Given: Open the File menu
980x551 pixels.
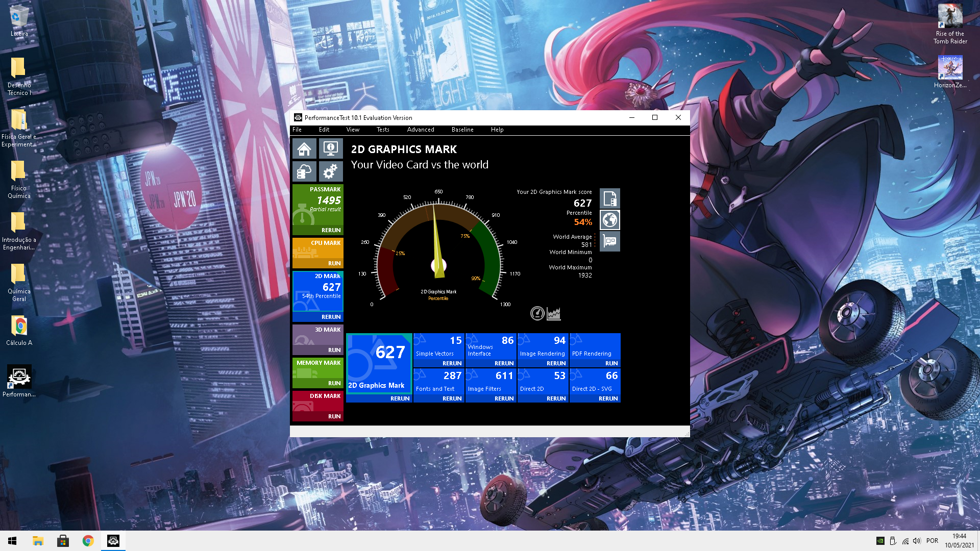Looking at the screenshot, I should click(297, 130).
